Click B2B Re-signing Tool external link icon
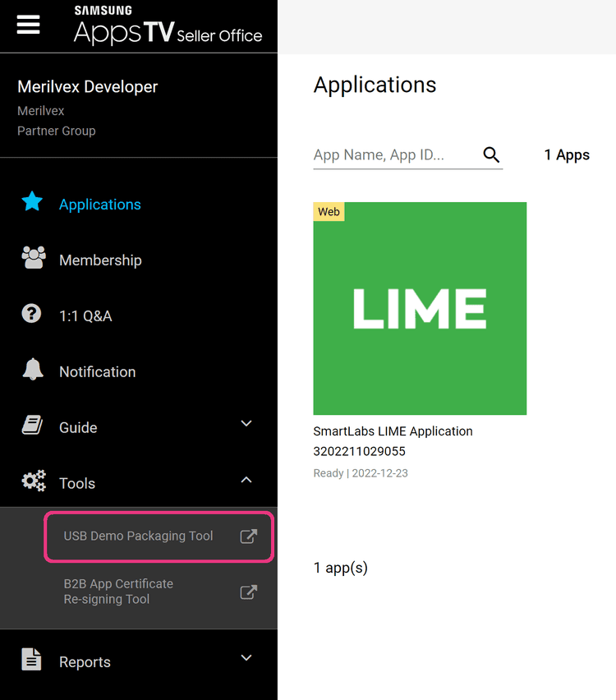Screen dimensions: 616x700 248,592
